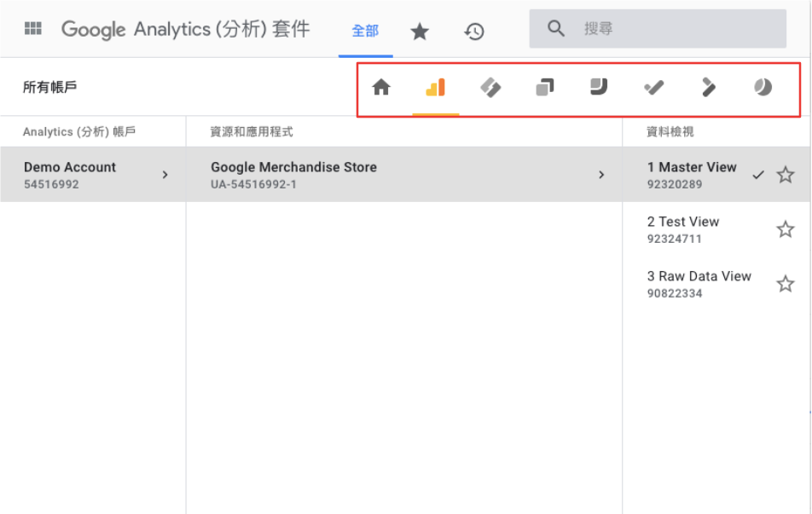Click the 資料檢視 column header
Screen dimensions: 812x514
click(670, 132)
